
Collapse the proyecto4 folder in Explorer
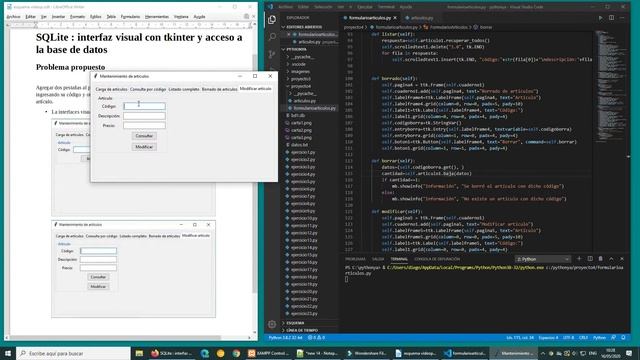point(301,86)
